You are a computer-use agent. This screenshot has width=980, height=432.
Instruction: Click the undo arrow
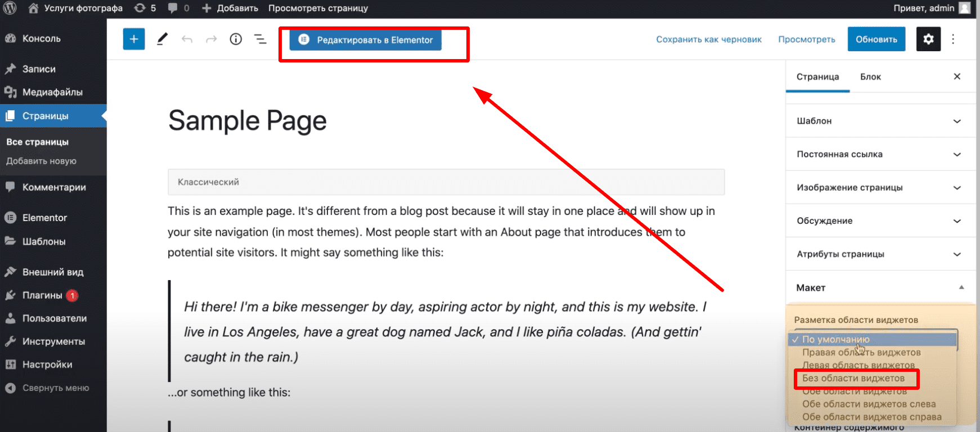coord(187,39)
